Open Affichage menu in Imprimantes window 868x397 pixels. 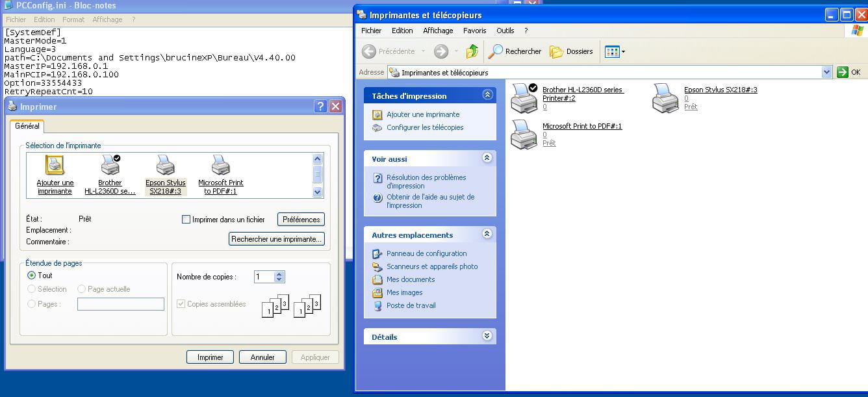tap(438, 31)
